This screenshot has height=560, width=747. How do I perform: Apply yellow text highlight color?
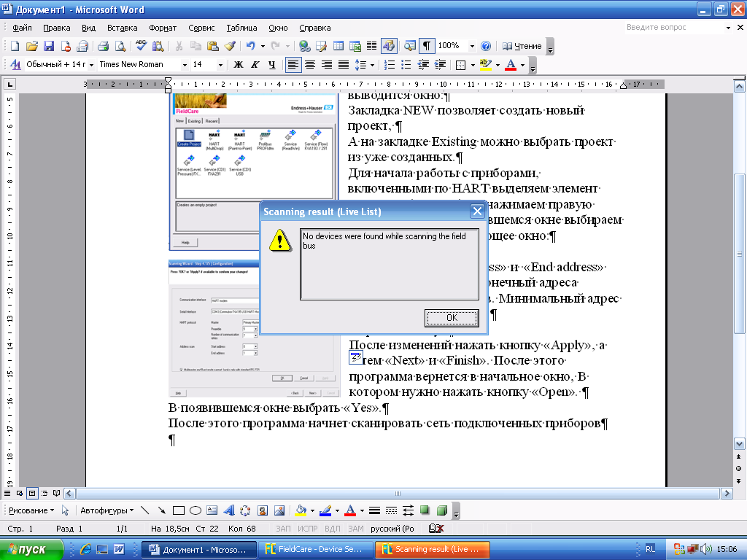coord(485,64)
